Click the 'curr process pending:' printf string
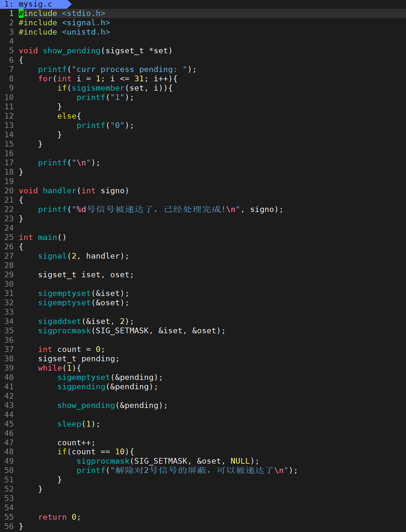 click(x=130, y=69)
